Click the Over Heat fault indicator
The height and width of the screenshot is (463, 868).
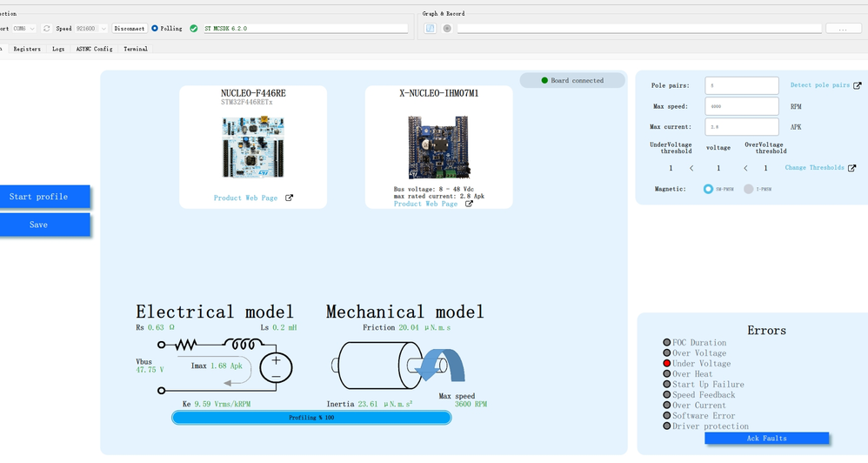tap(666, 374)
